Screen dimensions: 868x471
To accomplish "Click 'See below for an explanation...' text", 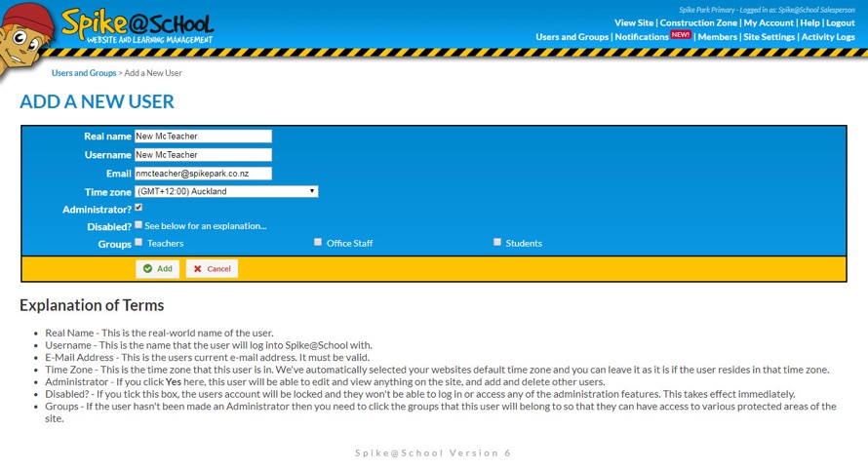I will coord(206,226).
